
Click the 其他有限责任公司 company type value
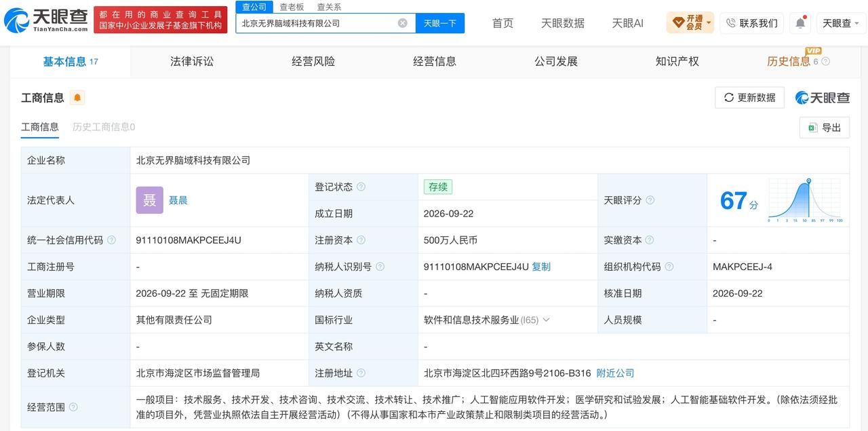(x=174, y=320)
